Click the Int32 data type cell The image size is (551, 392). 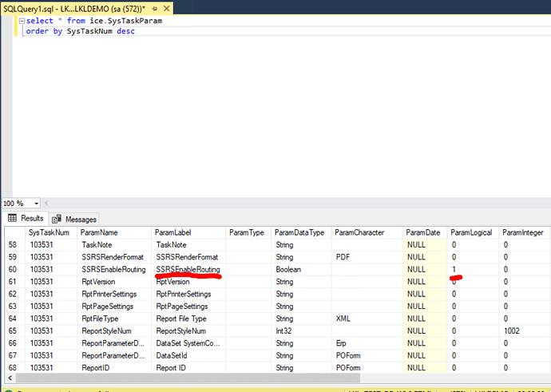pyautogui.click(x=301, y=331)
